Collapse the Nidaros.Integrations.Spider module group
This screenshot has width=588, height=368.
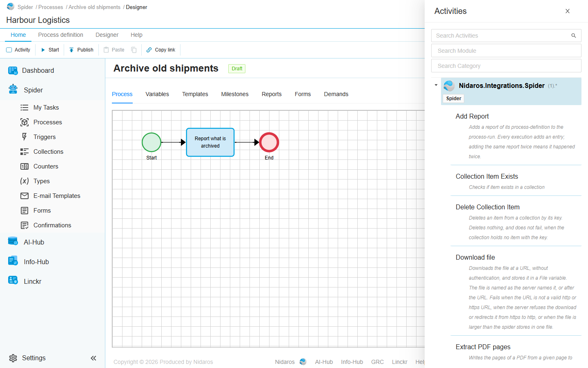[436, 85]
